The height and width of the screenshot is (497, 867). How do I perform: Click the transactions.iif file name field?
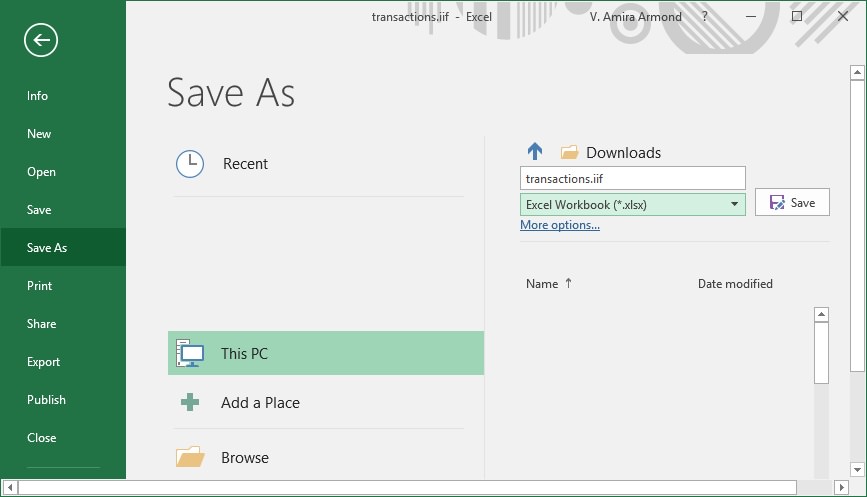click(633, 179)
